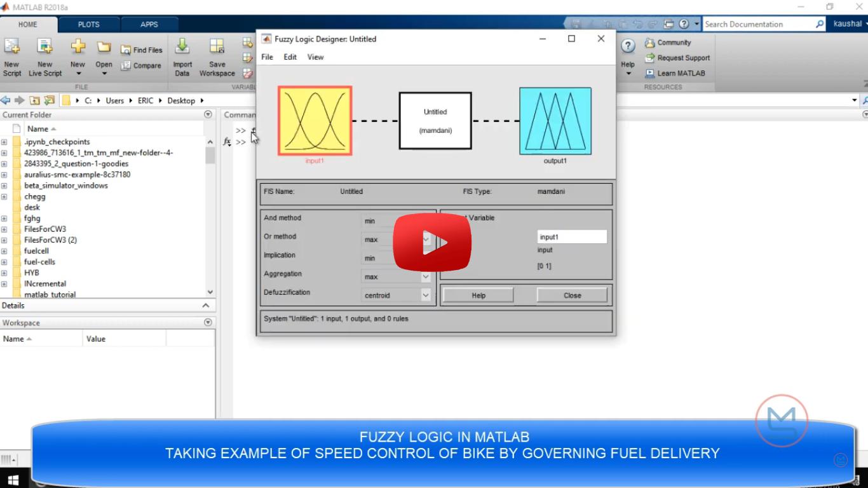This screenshot has width=868, height=488.
Task: Click the Search Documentation field
Action: [x=759, y=24]
